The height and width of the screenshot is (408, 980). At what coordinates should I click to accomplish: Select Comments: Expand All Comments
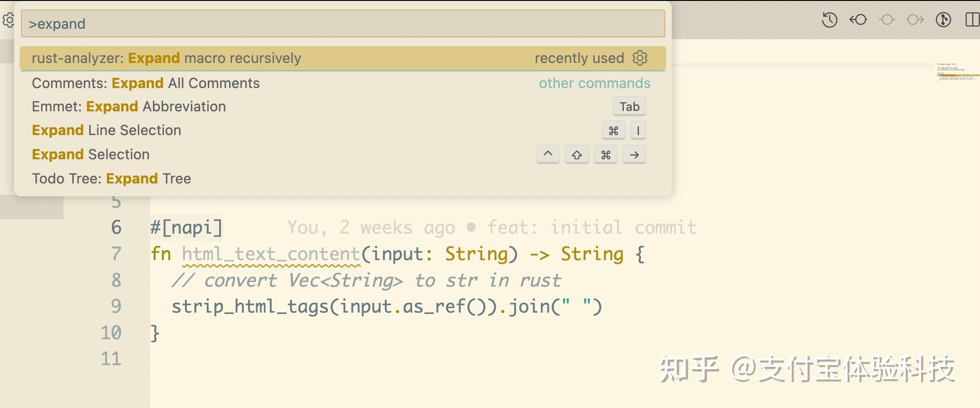pos(342,83)
